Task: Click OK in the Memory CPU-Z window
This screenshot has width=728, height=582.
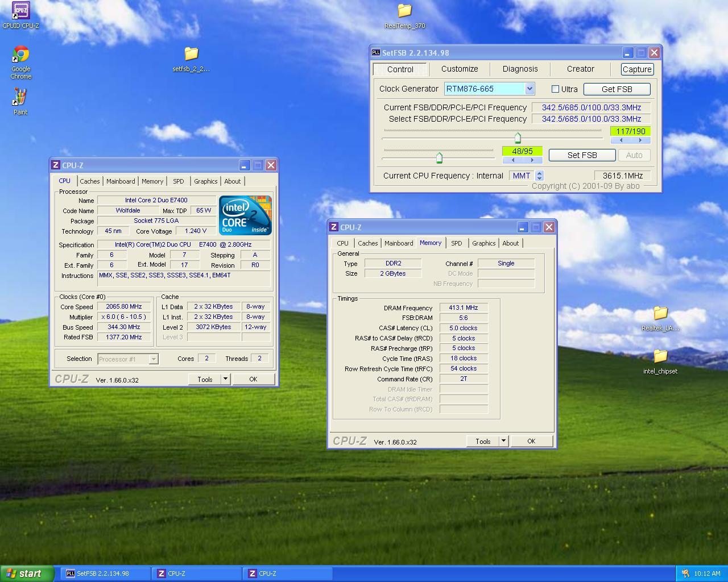Action: click(531, 441)
